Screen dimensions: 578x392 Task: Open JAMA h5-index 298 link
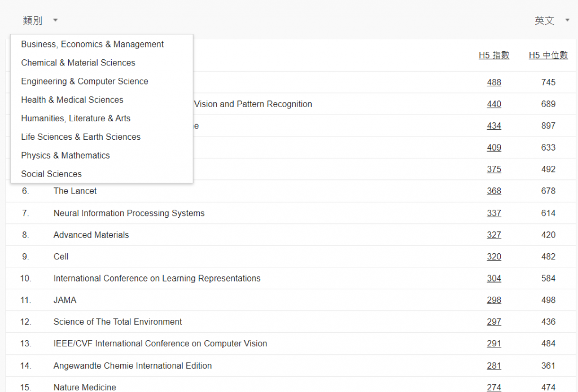tap(494, 300)
